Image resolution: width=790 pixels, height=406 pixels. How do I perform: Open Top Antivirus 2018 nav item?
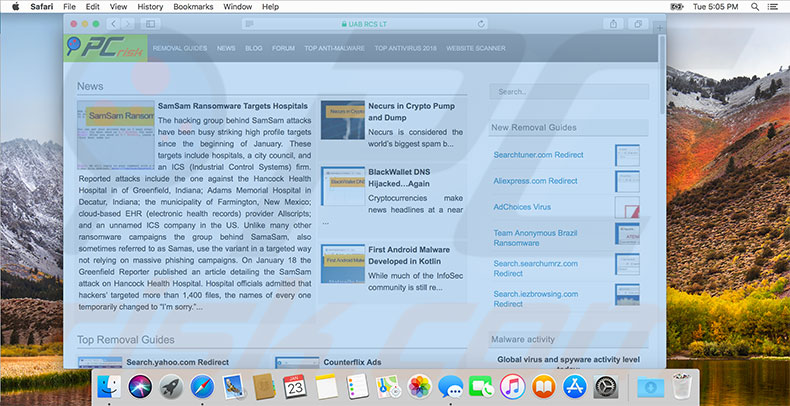click(x=405, y=48)
